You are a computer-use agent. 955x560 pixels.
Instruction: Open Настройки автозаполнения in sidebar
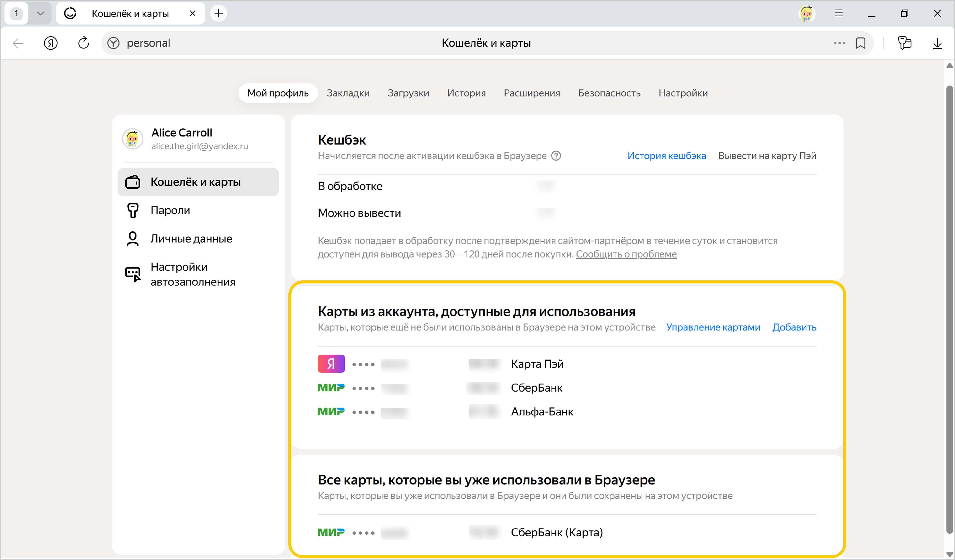click(192, 275)
